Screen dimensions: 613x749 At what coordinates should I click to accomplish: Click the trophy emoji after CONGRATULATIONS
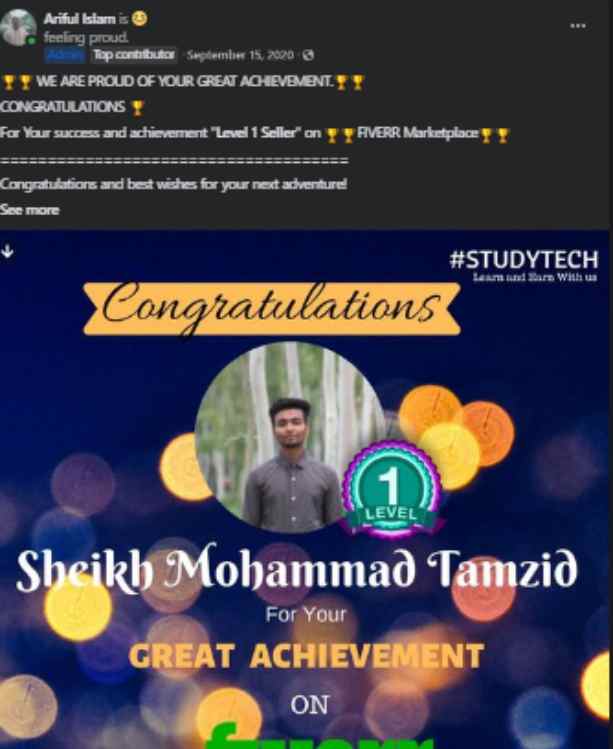click(137, 107)
